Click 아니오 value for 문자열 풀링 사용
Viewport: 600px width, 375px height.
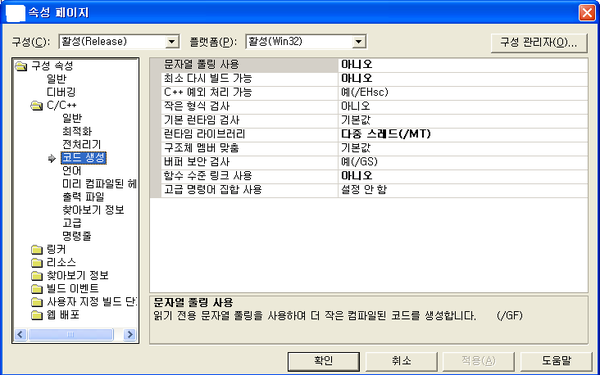[x=463, y=65]
